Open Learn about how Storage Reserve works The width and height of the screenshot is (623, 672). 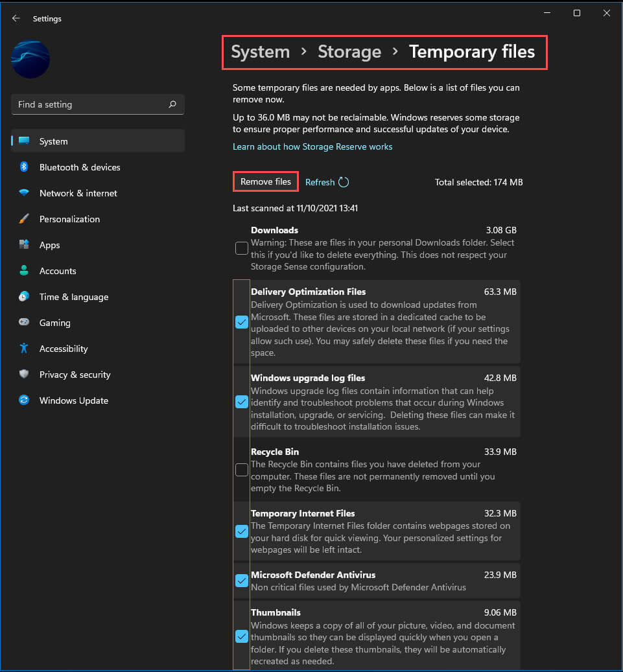[312, 146]
